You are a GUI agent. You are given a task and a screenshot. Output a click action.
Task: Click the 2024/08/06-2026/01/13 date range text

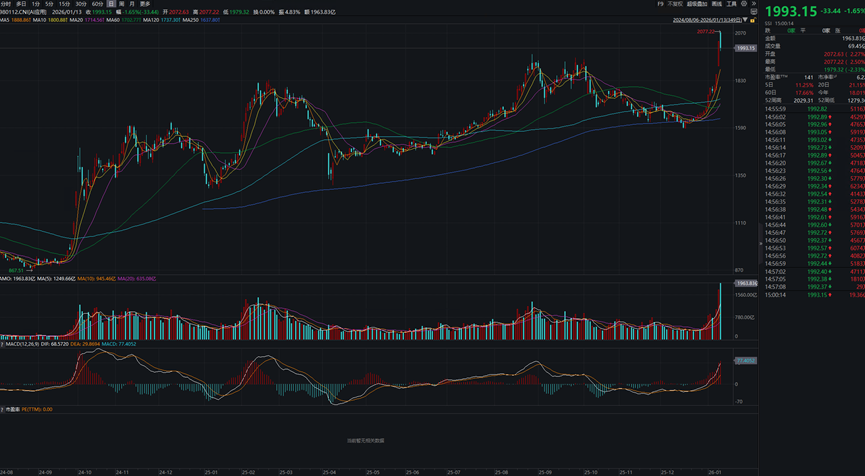point(711,18)
